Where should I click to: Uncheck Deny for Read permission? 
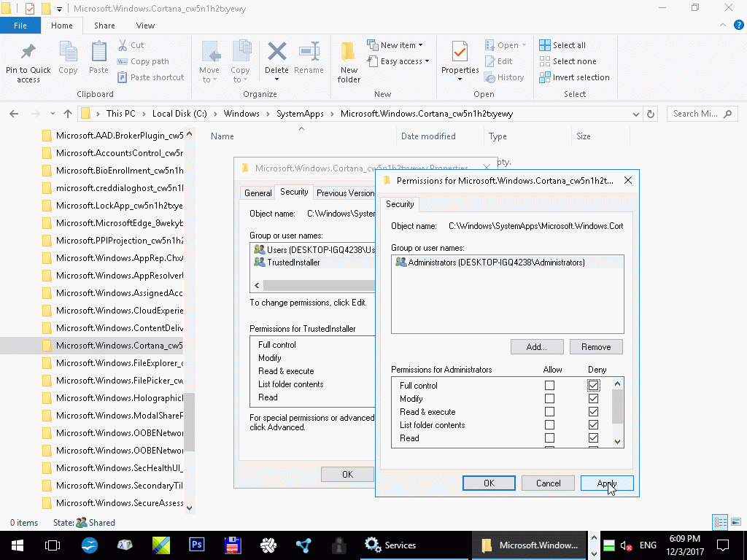(593, 438)
